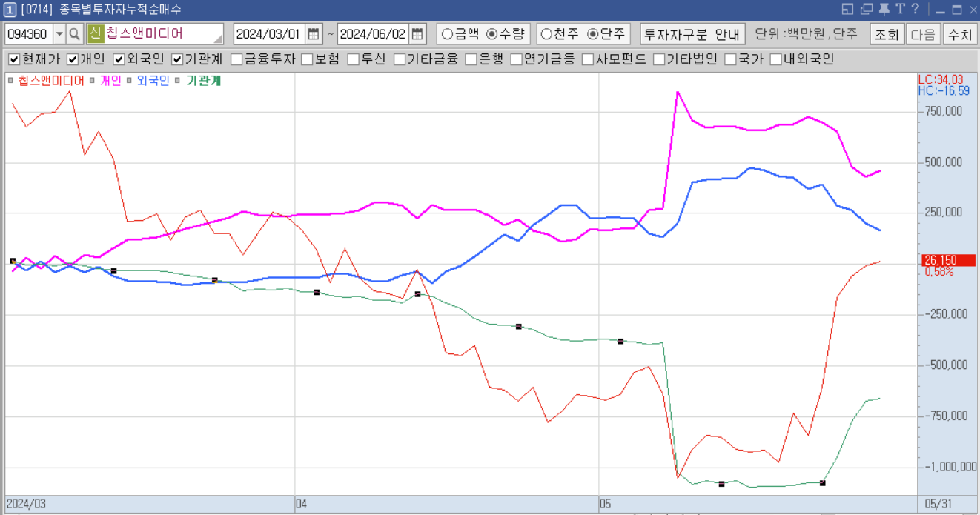
Task: Uncheck the 개인 checkbox
Action: 73,59
